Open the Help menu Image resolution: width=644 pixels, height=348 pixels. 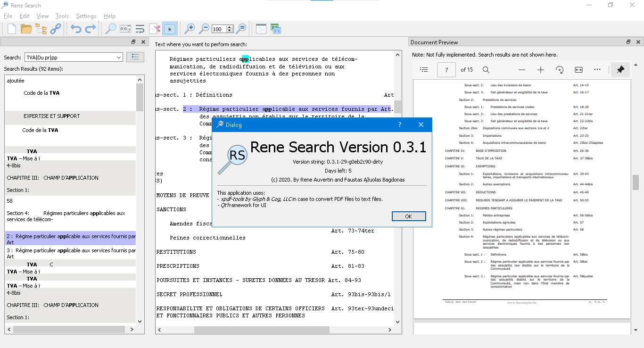109,16
